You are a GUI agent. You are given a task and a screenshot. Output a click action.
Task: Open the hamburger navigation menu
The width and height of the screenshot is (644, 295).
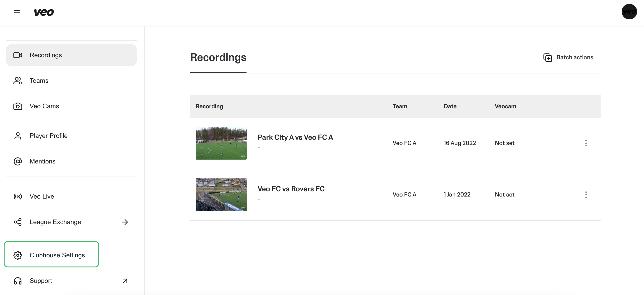(17, 12)
